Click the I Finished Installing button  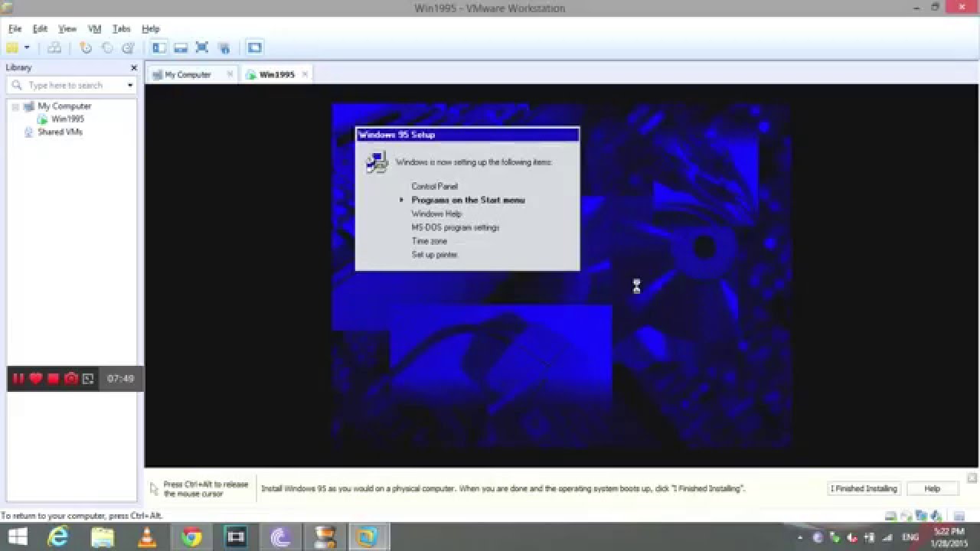point(864,488)
